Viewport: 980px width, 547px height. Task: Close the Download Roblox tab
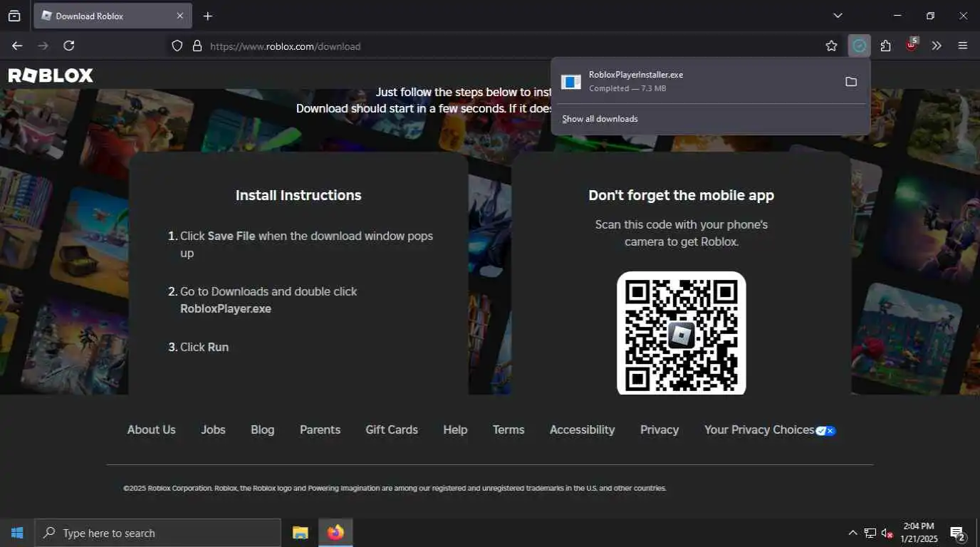pos(179,16)
